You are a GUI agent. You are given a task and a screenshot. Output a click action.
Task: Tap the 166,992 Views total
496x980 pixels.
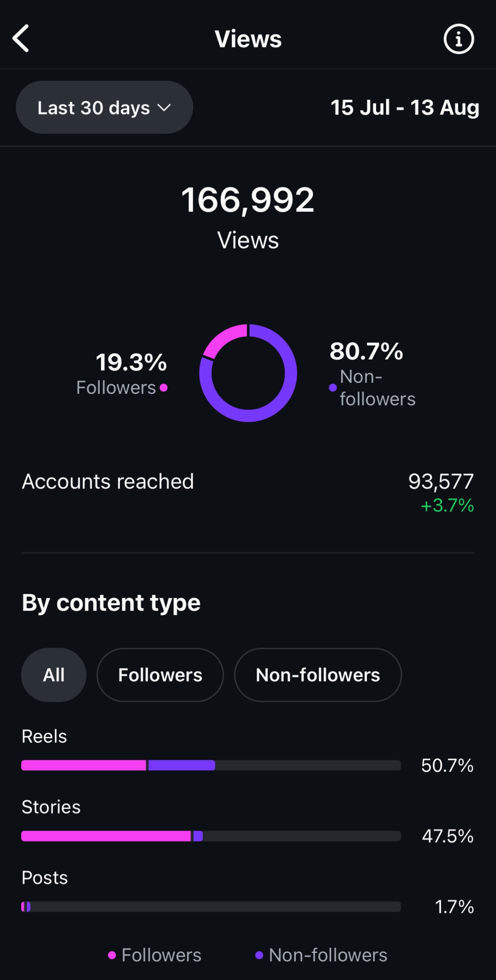(248, 200)
